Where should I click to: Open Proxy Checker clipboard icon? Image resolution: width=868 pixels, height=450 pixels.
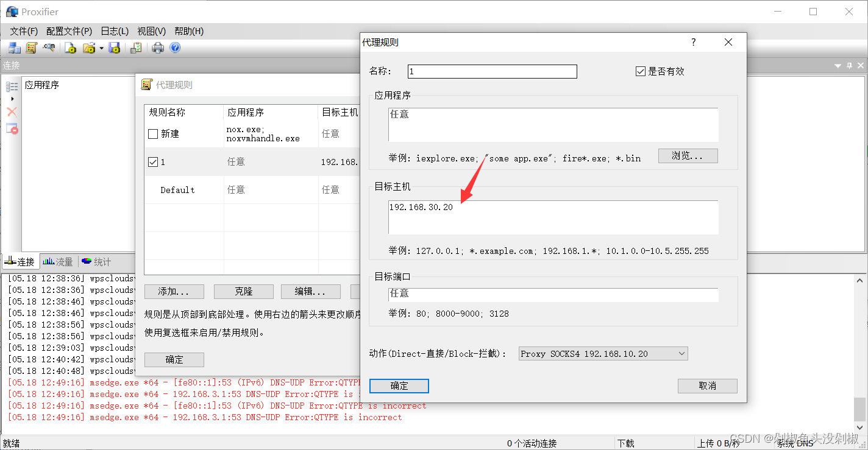pos(136,47)
